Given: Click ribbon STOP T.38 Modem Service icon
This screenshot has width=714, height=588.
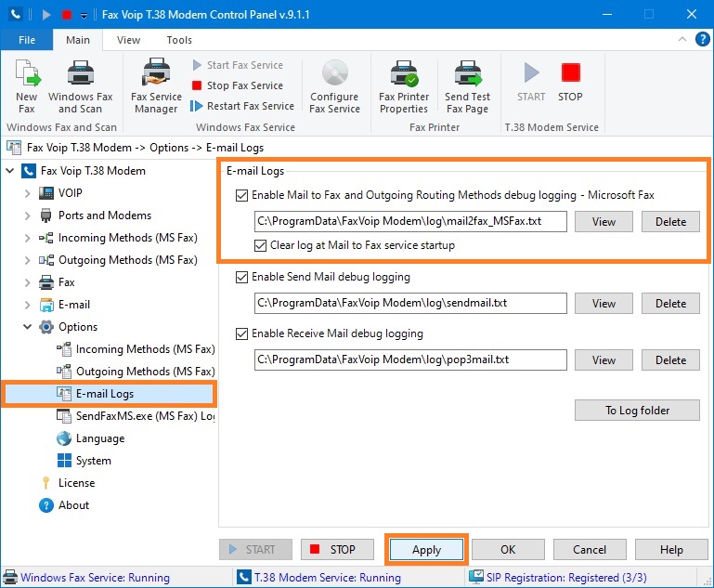Looking at the screenshot, I should coord(571,72).
